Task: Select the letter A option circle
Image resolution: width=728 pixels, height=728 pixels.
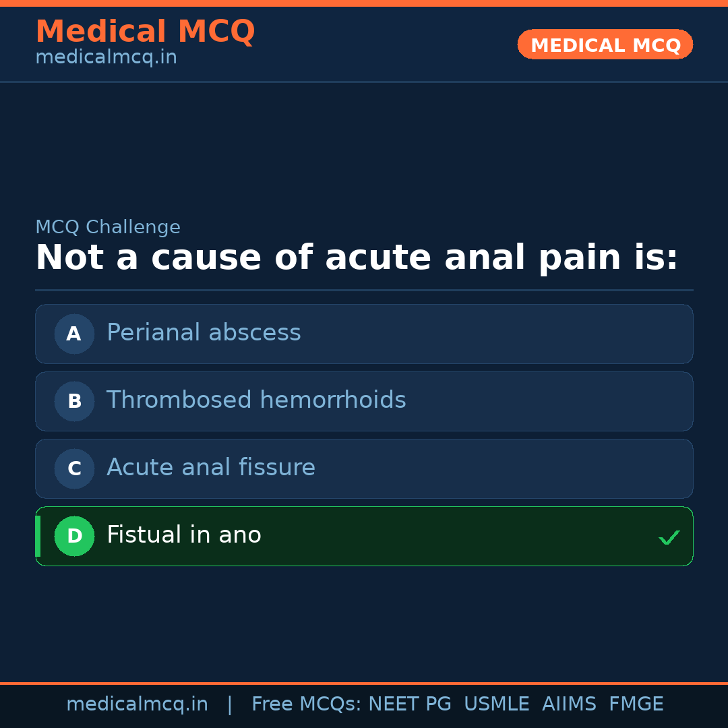Action: pos(74,334)
